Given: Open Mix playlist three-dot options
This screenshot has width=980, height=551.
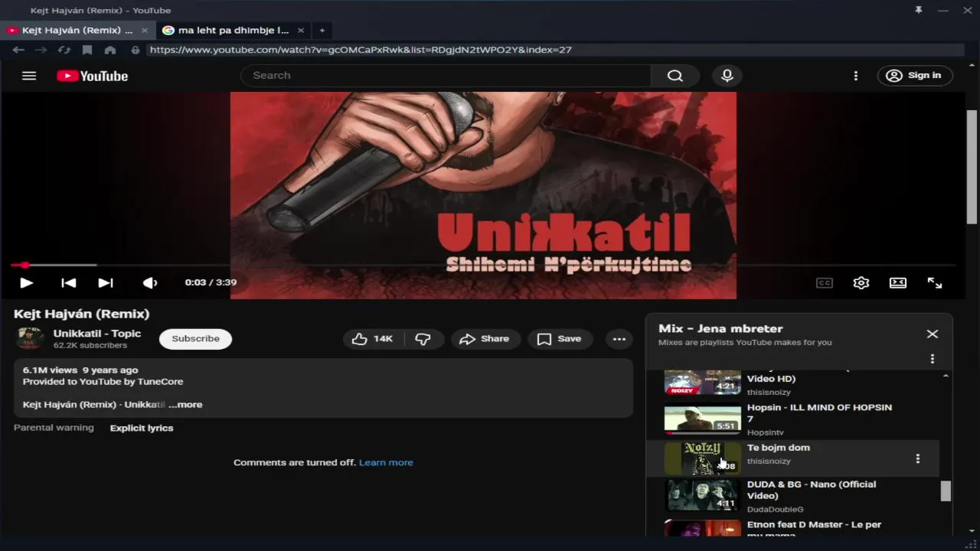Looking at the screenshot, I should pos(932,358).
